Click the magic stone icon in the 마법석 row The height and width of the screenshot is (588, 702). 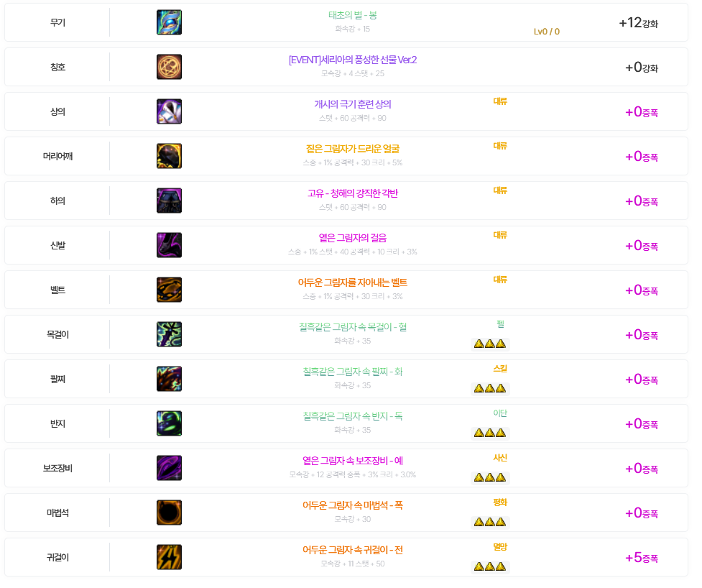169,513
